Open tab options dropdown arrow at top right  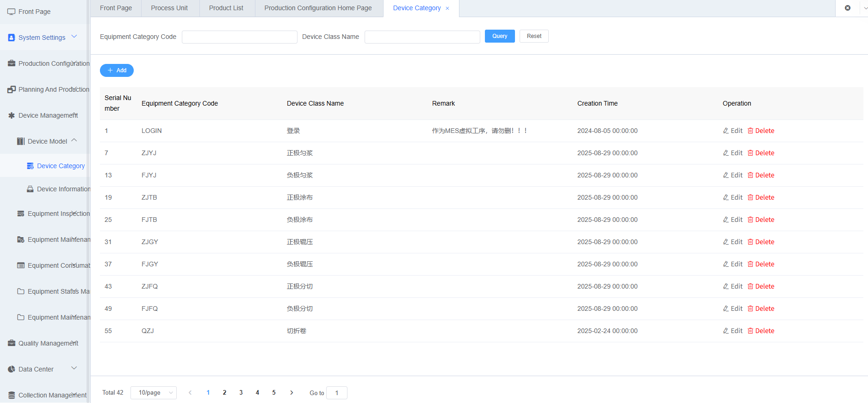[x=865, y=8]
